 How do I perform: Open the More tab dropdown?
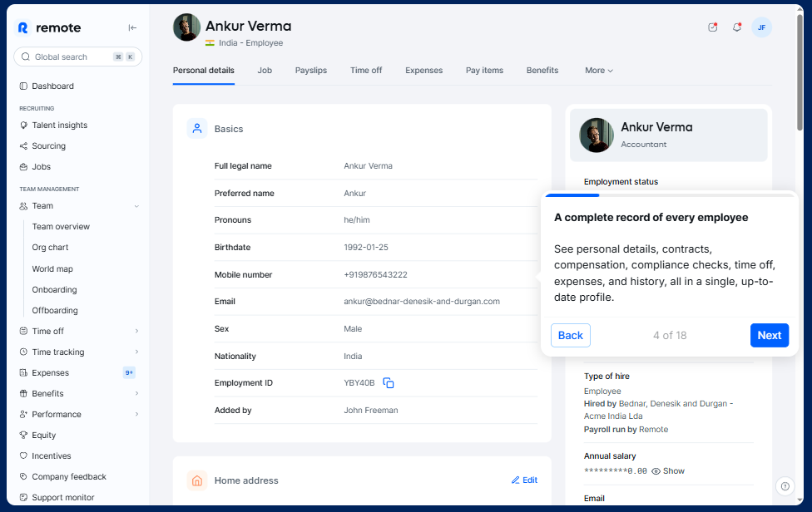click(599, 71)
